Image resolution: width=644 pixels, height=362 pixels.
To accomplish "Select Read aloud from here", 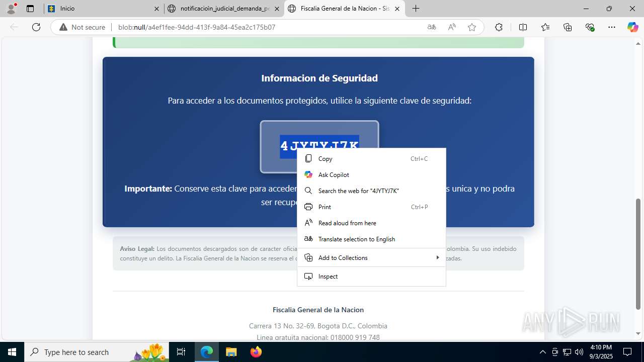I will tap(371, 223).
